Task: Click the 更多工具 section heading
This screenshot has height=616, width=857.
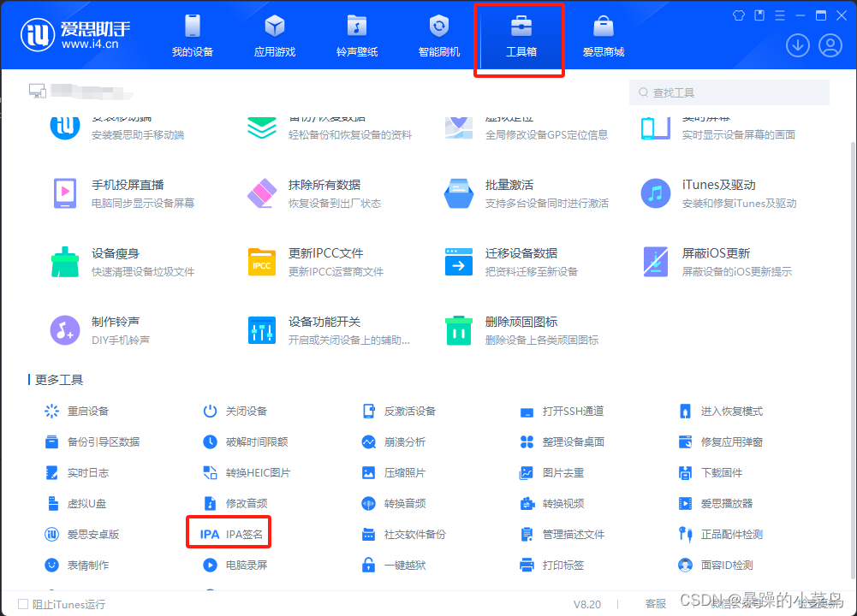Action: tap(59, 380)
